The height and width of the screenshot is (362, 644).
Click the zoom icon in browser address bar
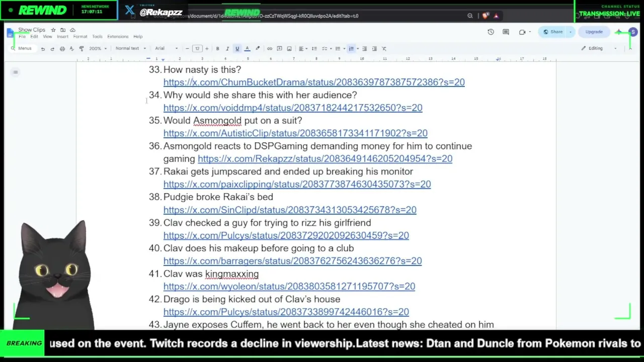pyautogui.click(x=470, y=16)
